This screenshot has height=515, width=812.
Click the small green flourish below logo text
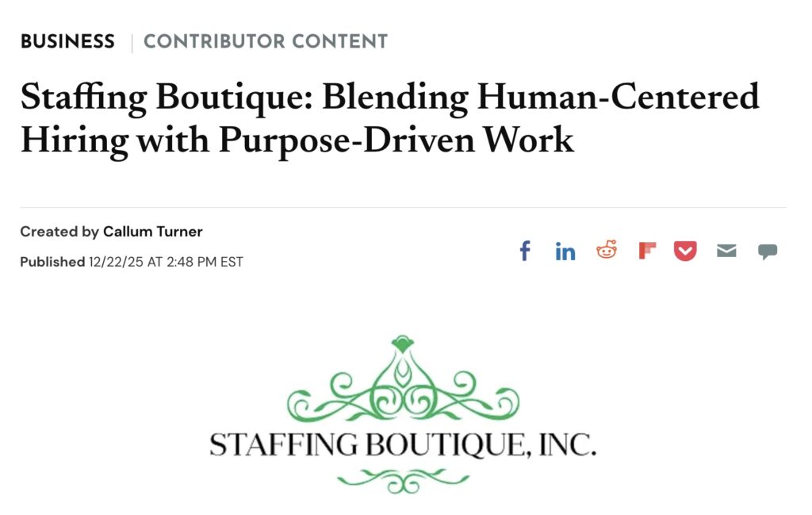402,479
